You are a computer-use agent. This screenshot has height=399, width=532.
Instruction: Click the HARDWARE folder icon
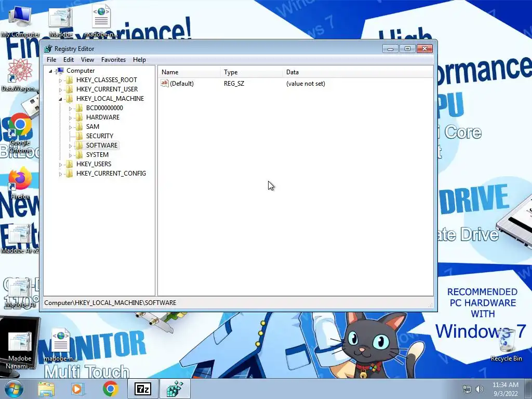pyautogui.click(x=79, y=117)
